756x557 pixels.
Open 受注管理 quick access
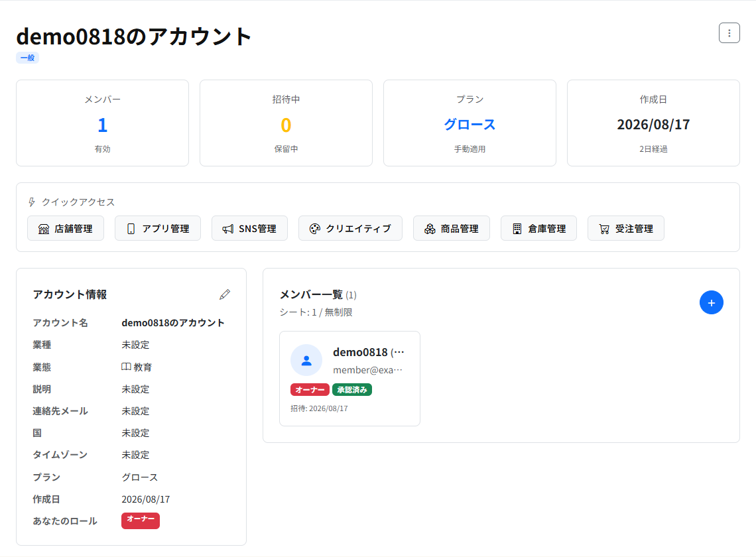point(626,229)
